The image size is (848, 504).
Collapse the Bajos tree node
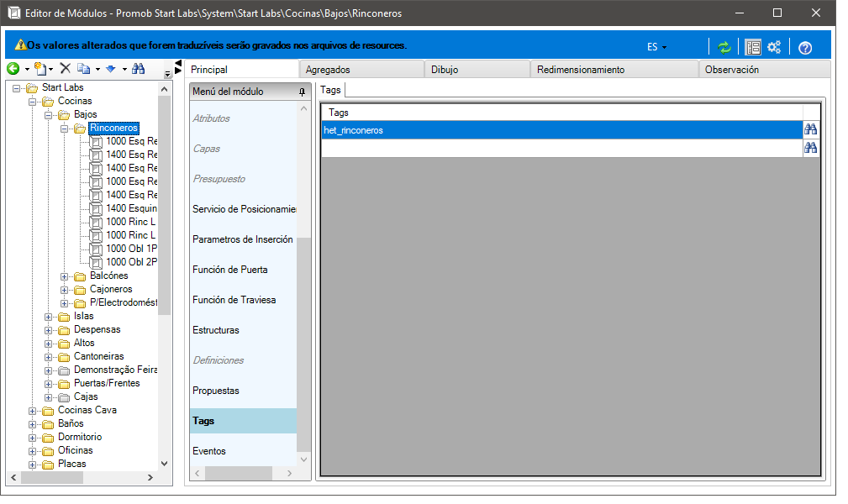point(48,115)
